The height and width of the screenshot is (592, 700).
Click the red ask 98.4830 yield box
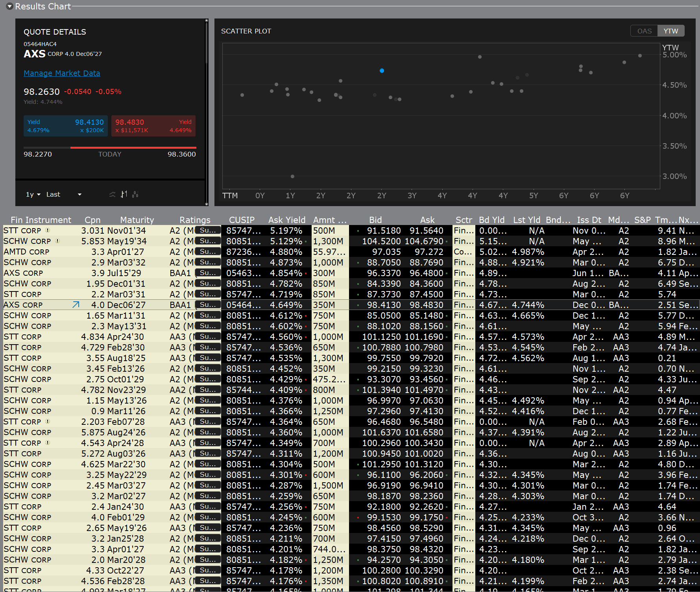[153, 126]
